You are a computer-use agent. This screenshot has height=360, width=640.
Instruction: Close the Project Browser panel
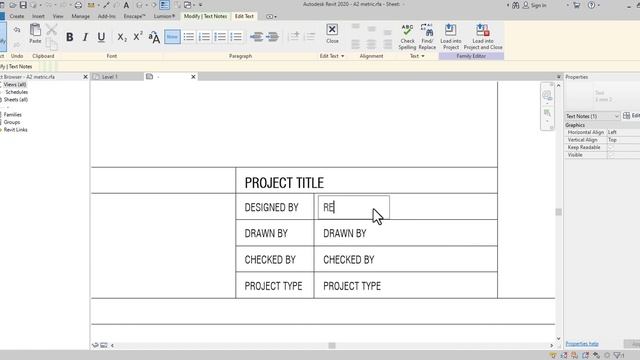point(85,77)
